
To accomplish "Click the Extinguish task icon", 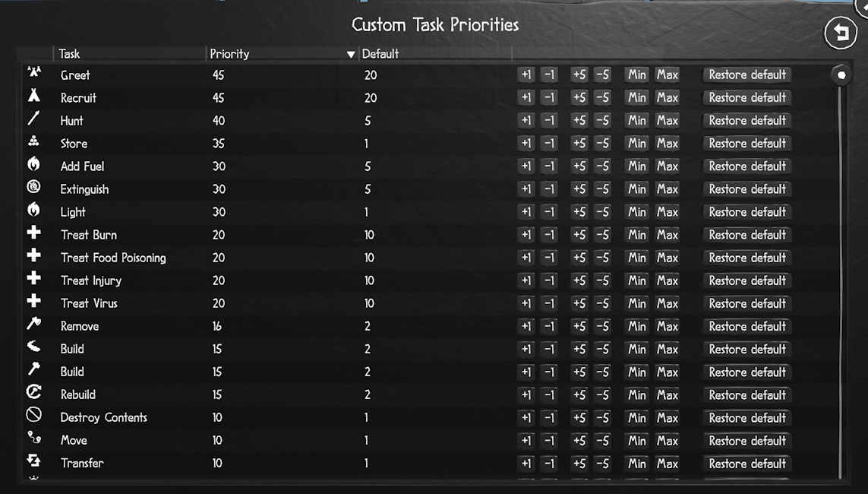I will pos(33,187).
